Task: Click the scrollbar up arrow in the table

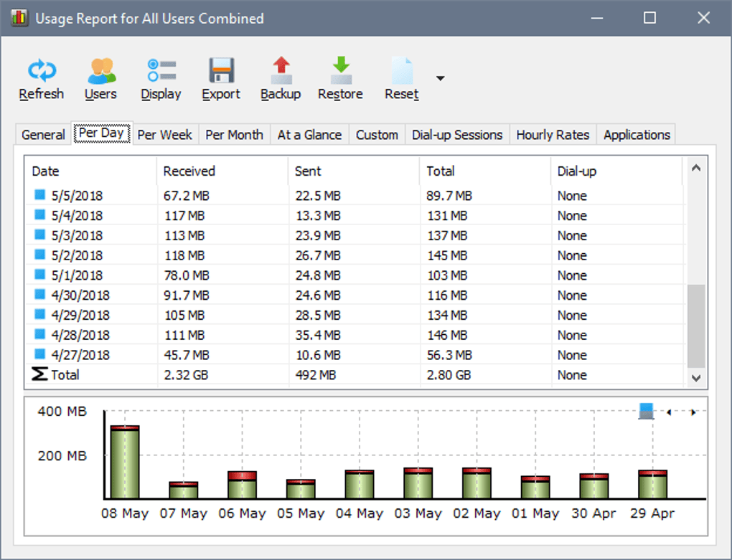Action: point(695,168)
